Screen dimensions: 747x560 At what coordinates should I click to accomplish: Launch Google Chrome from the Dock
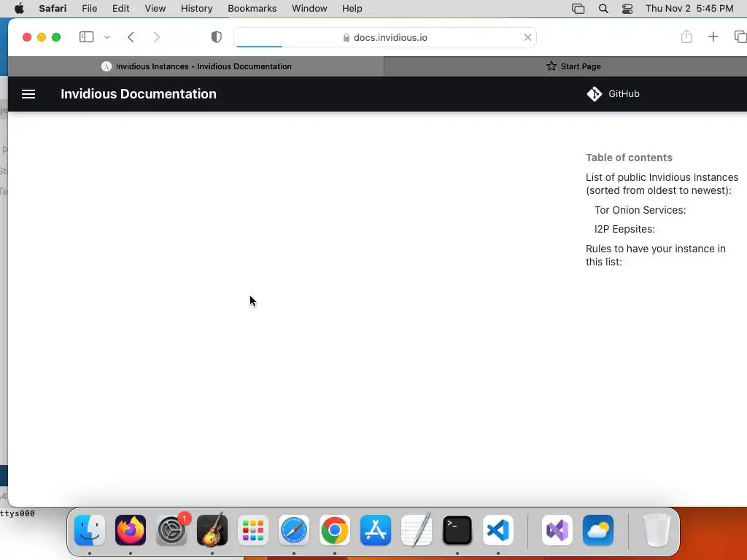pyautogui.click(x=334, y=530)
